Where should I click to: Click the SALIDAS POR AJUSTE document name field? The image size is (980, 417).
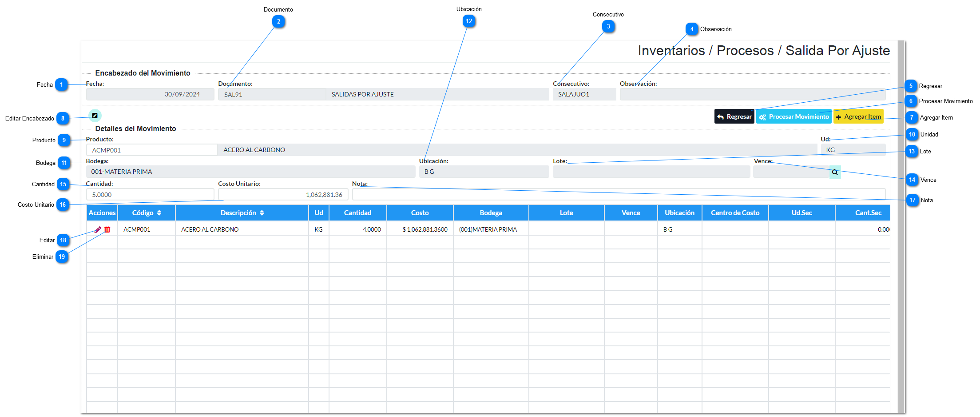[437, 94]
